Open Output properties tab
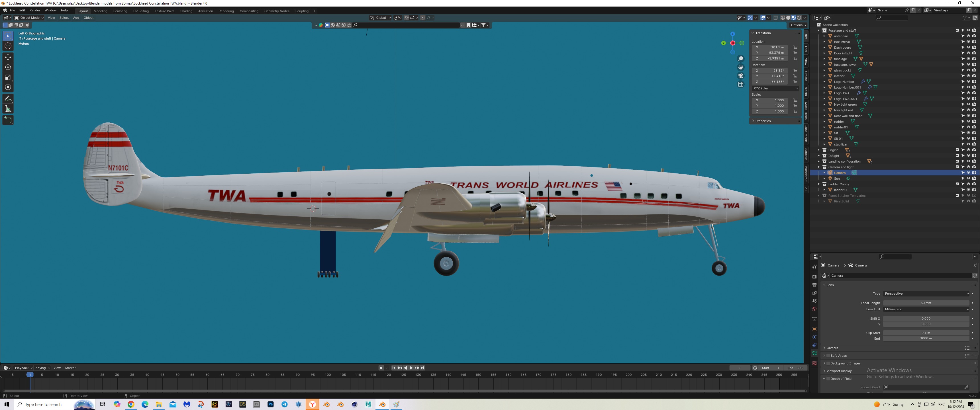This screenshot has width=980, height=410. (x=814, y=284)
